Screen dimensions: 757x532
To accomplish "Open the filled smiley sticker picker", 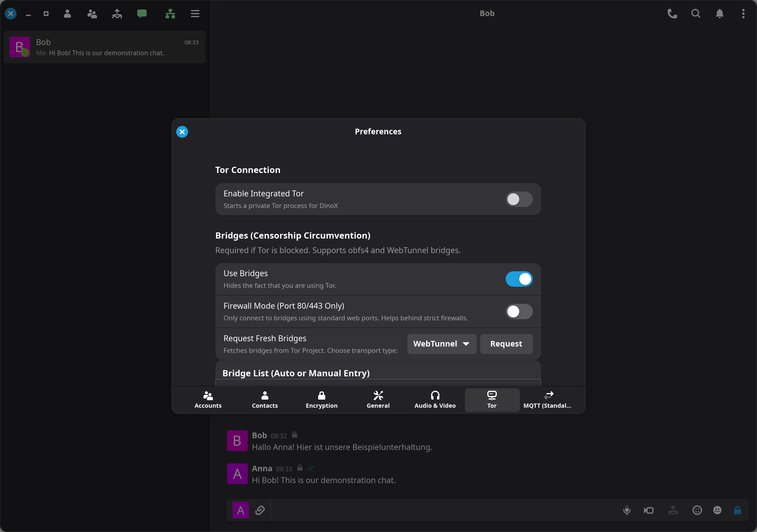I will (x=717, y=510).
